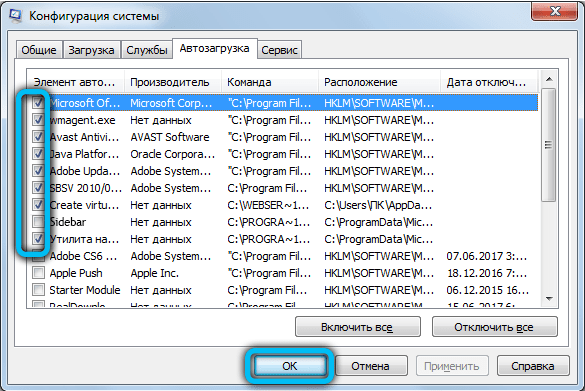This screenshot has width=585, height=391.
Task: Toggle the SBSV 2010/0 checkbox
Action: [38, 188]
